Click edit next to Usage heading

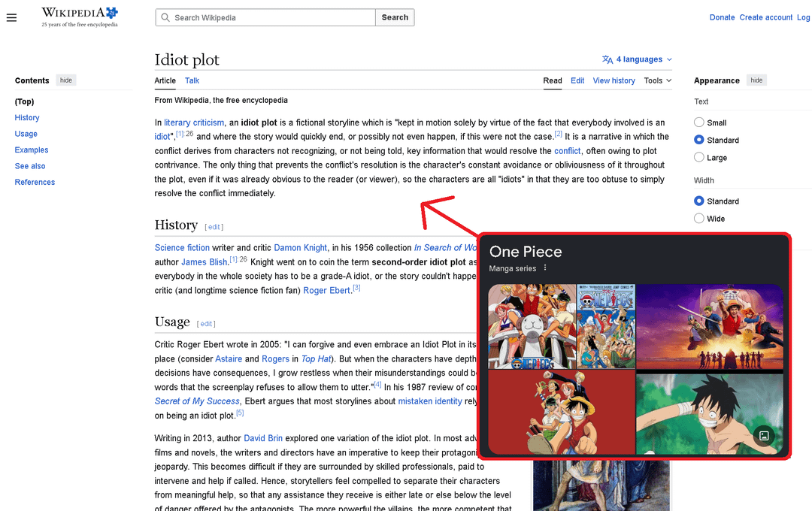click(x=206, y=324)
